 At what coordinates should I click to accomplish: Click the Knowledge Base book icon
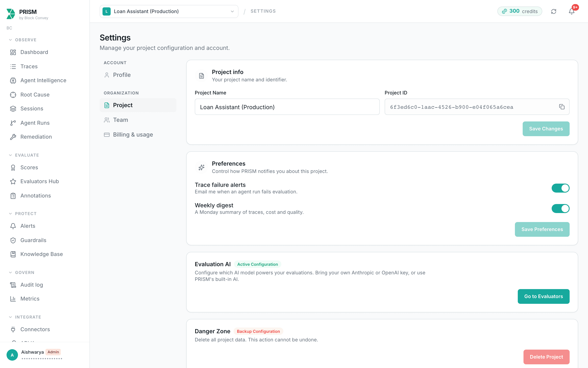(13, 254)
